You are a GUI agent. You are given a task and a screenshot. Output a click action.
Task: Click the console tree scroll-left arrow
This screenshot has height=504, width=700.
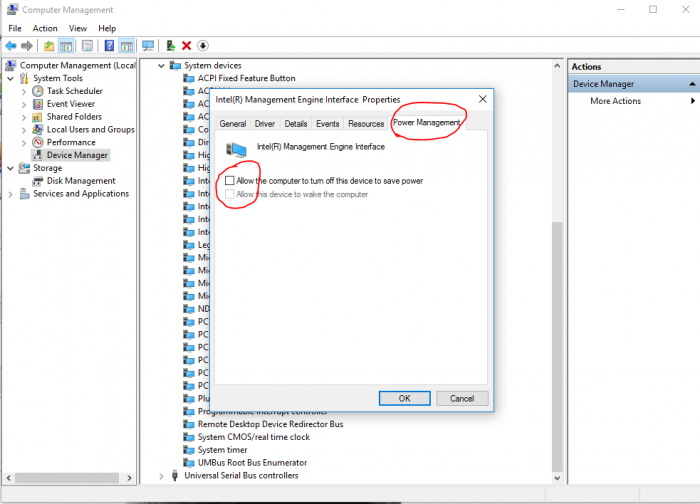(8, 478)
